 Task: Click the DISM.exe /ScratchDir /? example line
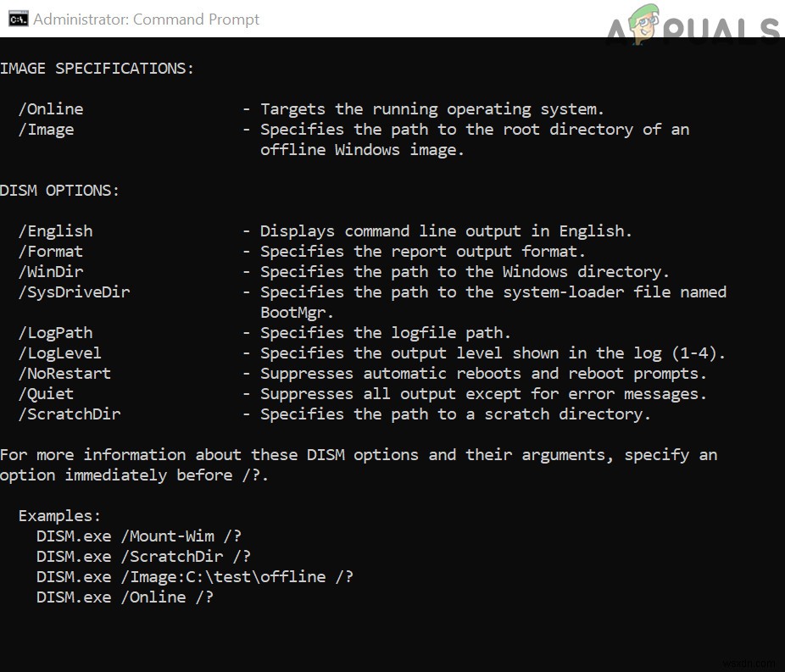(x=143, y=557)
